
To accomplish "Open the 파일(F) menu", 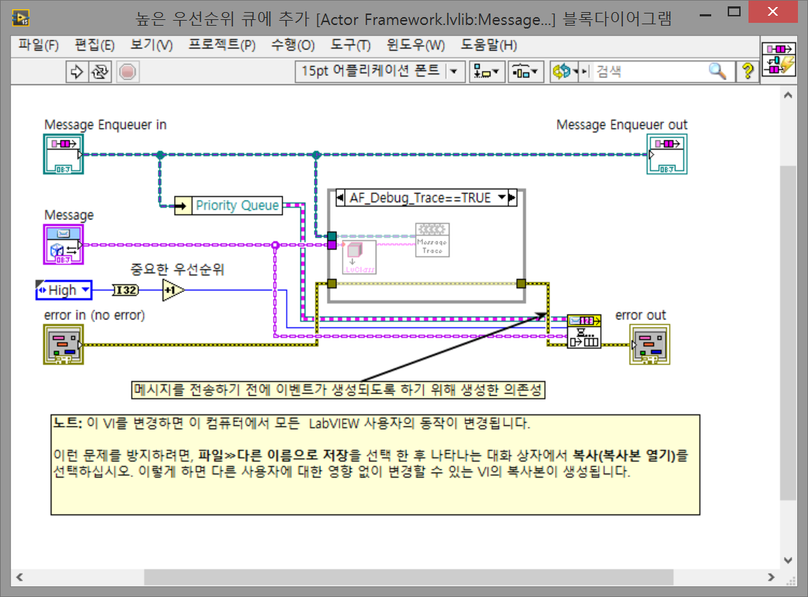I will pyautogui.click(x=38, y=44).
